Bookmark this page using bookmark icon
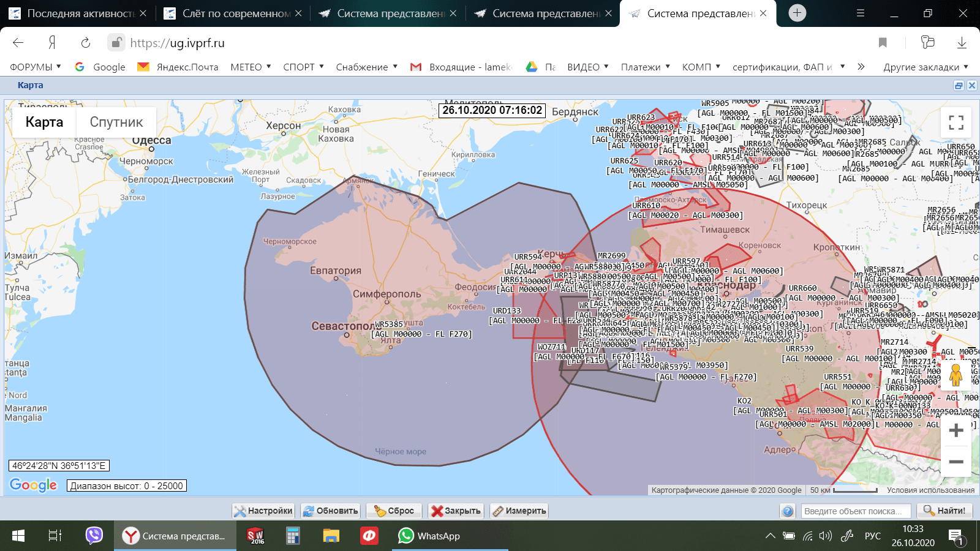This screenshot has height=551, width=980. click(x=883, y=43)
